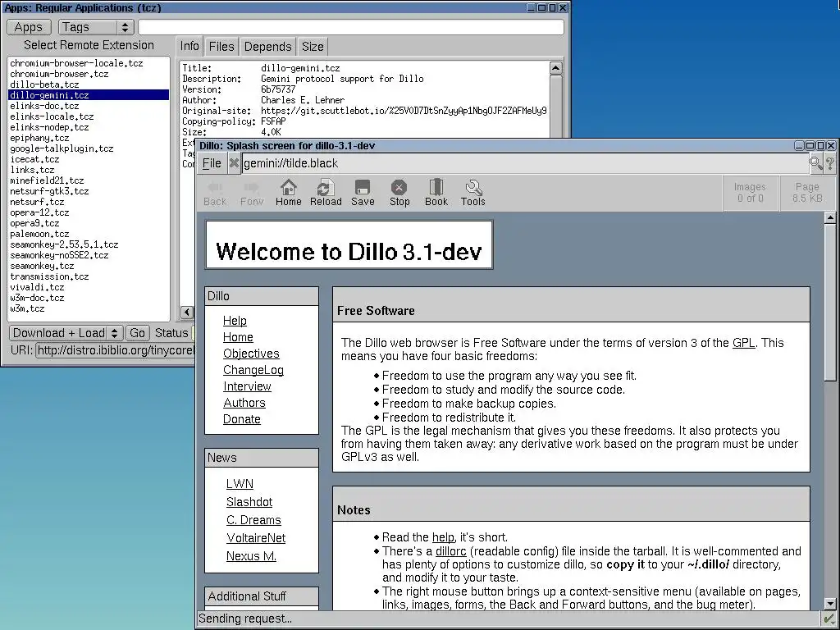
Task: Go Back using Dillo's back arrow
Action: tap(215, 192)
